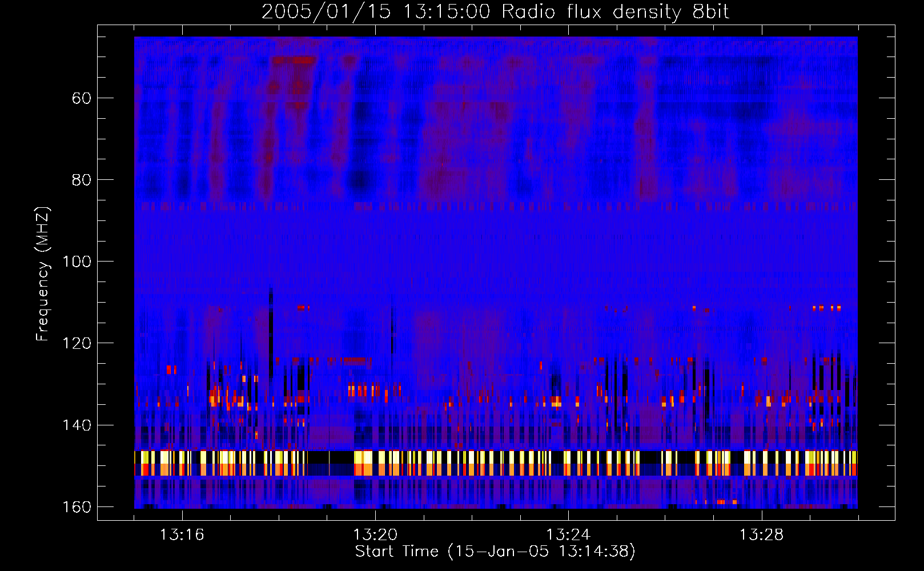Click the plot title '2005/01/15 13:15:00 Radio flux density 8bit'
This screenshot has width=924, height=571.
click(495, 12)
